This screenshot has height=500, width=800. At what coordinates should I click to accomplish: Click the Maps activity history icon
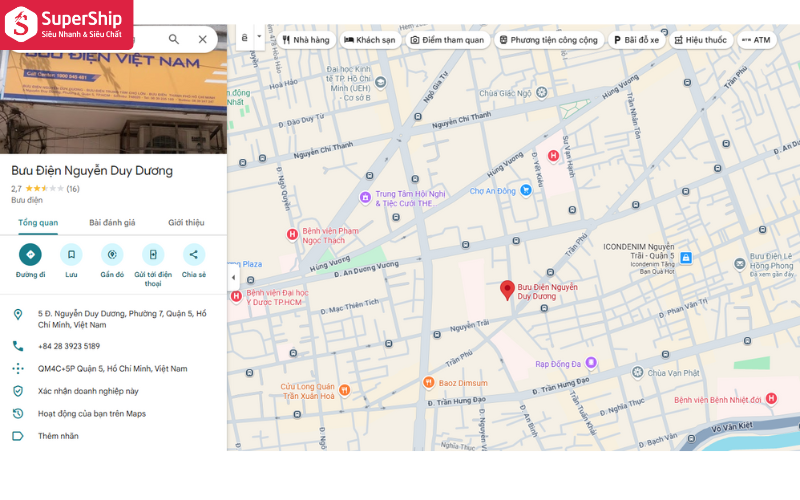(18, 413)
